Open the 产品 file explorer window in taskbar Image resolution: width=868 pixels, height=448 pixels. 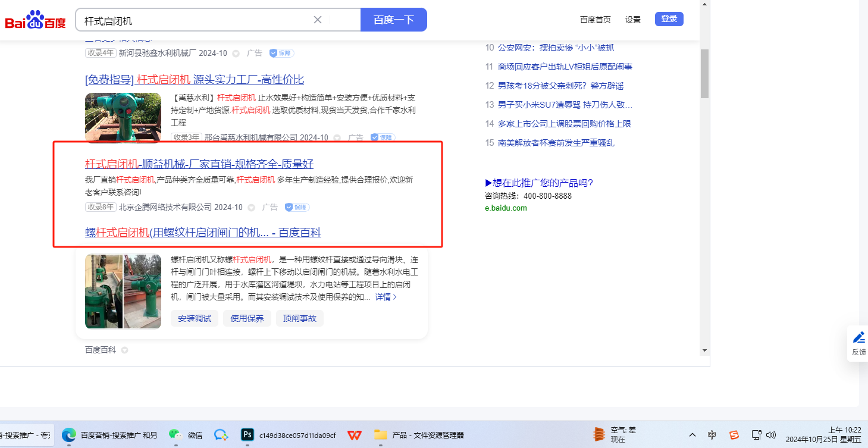(x=420, y=435)
